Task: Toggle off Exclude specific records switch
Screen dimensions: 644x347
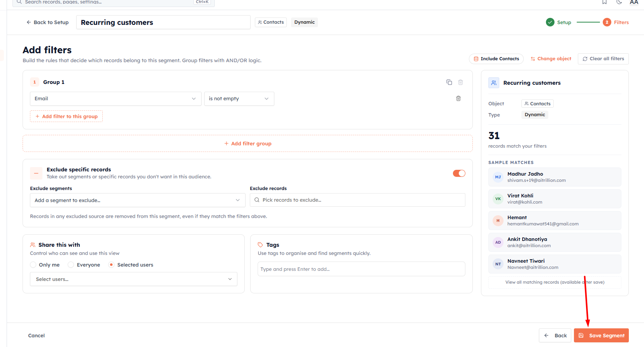Action: click(x=459, y=173)
